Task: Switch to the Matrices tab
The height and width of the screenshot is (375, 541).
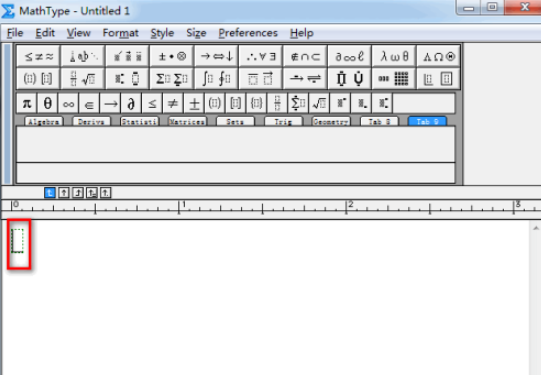Action: point(187,121)
